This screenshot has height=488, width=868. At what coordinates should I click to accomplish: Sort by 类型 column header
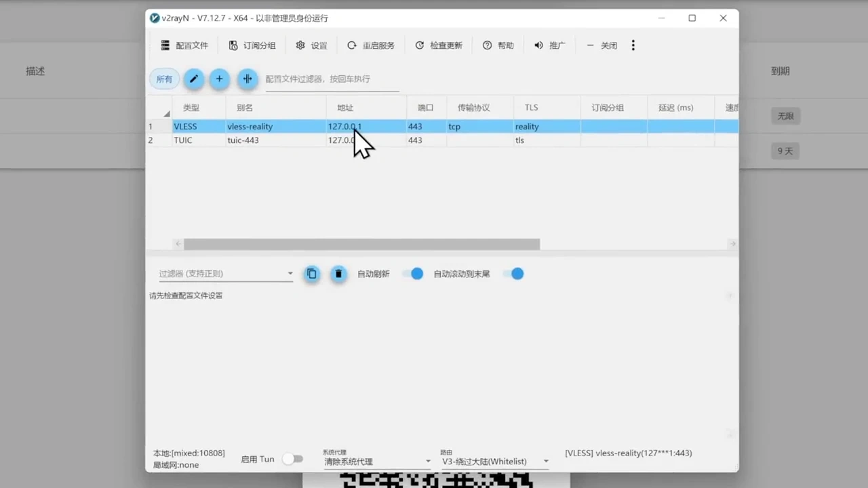click(x=199, y=108)
